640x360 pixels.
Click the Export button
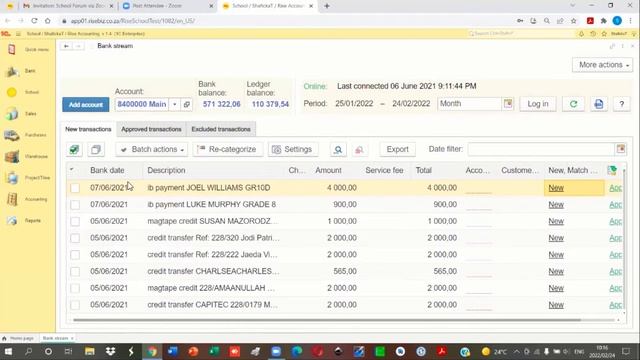coord(398,149)
